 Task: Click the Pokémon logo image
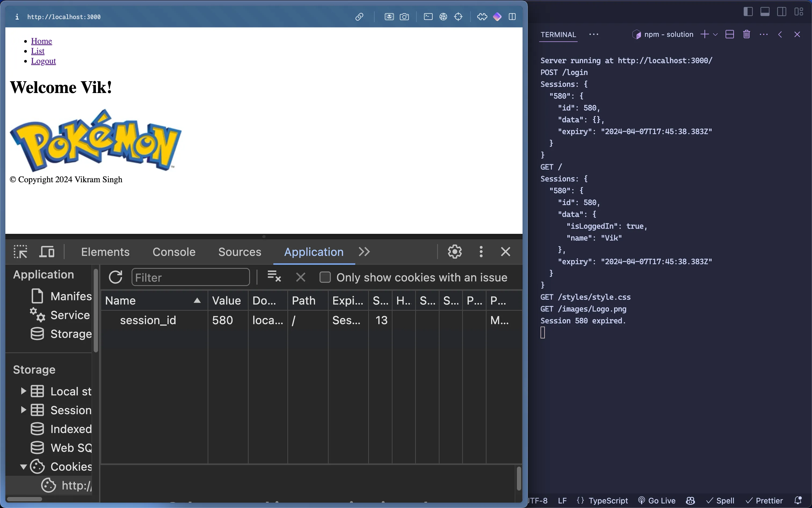coord(96,140)
